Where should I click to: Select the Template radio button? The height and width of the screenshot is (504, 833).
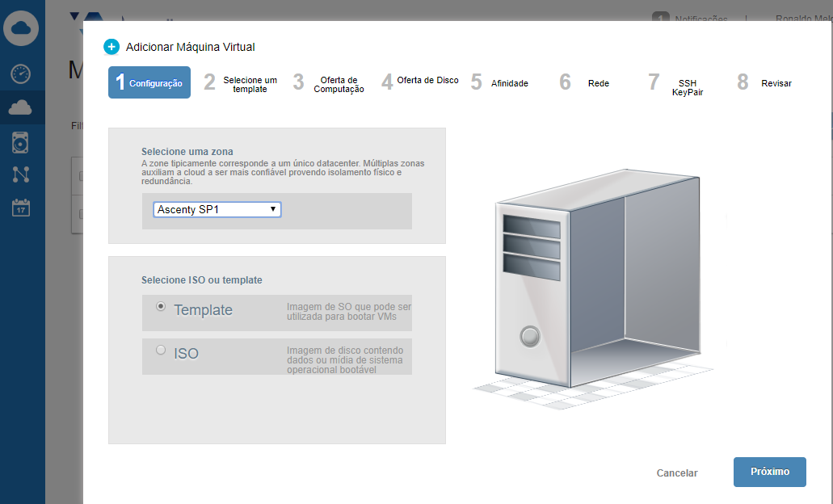pyautogui.click(x=161, y=307)
